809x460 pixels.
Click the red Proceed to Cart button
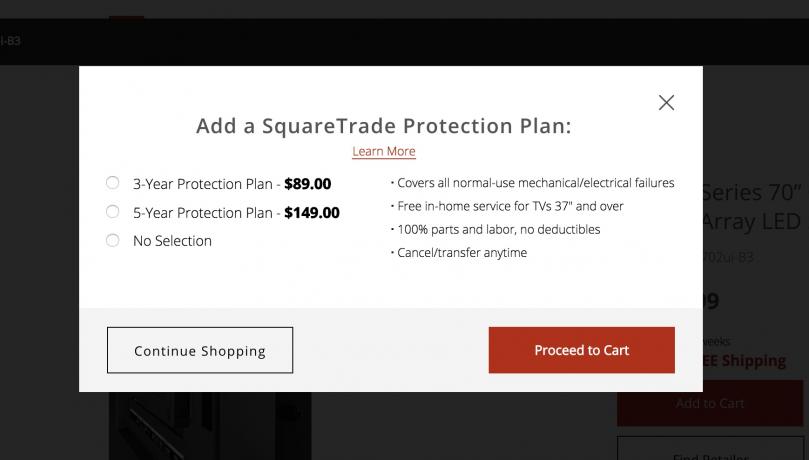(x=581, y=350)
